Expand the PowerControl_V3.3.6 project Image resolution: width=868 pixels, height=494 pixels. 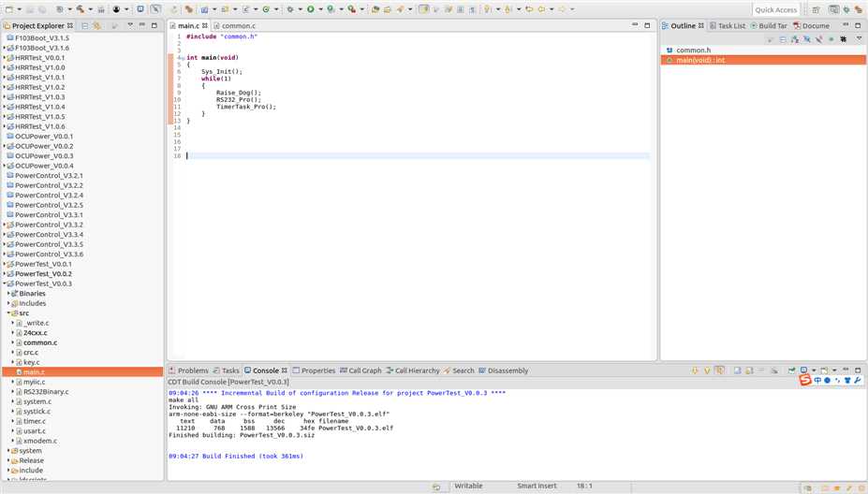coord(5,254)
